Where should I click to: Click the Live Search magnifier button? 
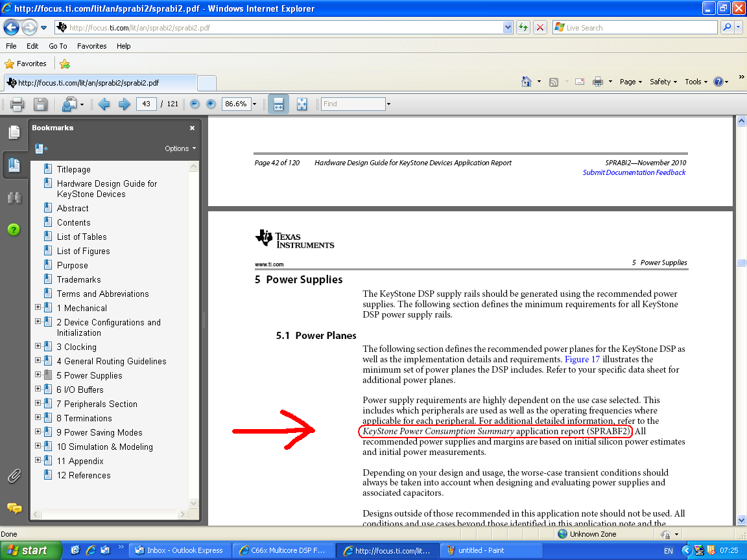click(727, 28)
